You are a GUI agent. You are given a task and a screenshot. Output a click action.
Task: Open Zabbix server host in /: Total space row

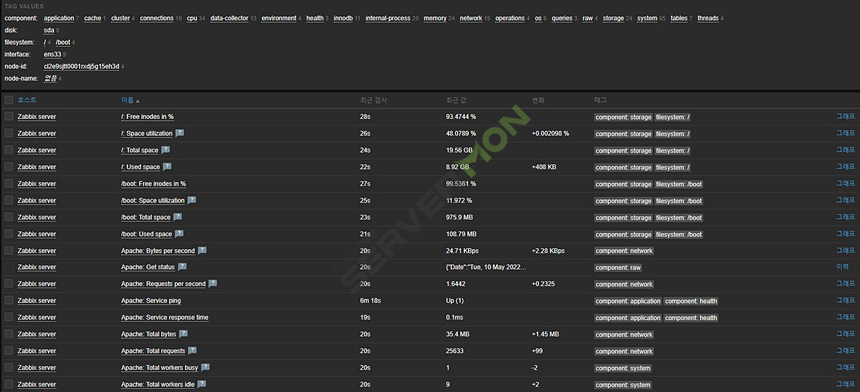37,150
